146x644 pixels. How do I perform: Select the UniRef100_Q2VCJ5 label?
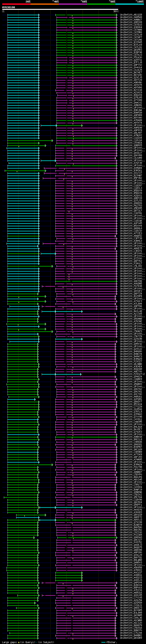click(131, 77)
